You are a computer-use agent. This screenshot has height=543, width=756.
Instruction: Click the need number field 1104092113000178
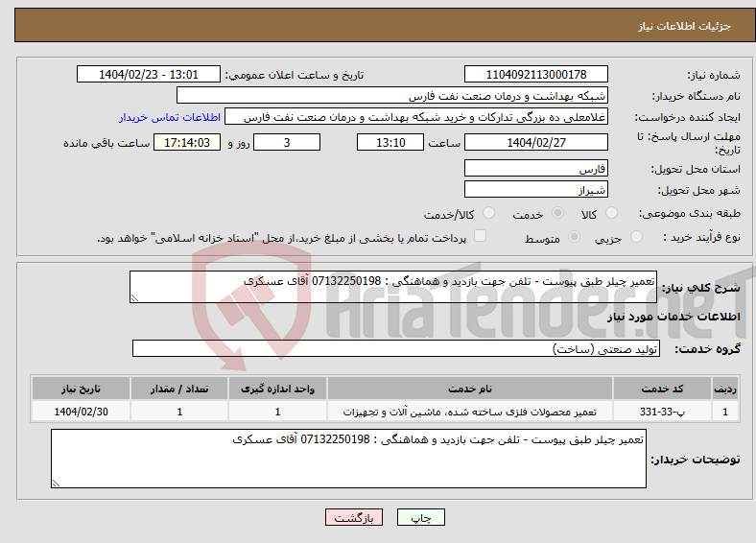point(535,74)
